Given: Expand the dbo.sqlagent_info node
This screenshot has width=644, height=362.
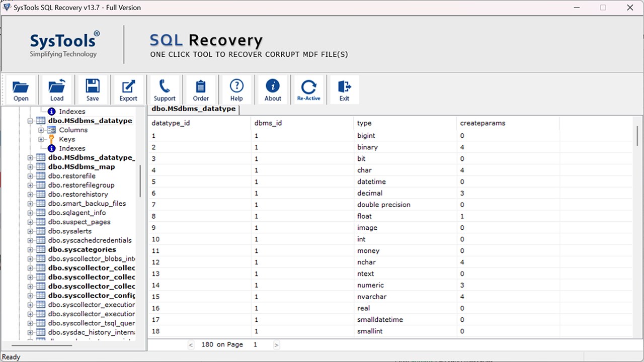Looking at the screenshot, I should pyautogui.click(x=30, y=213).
